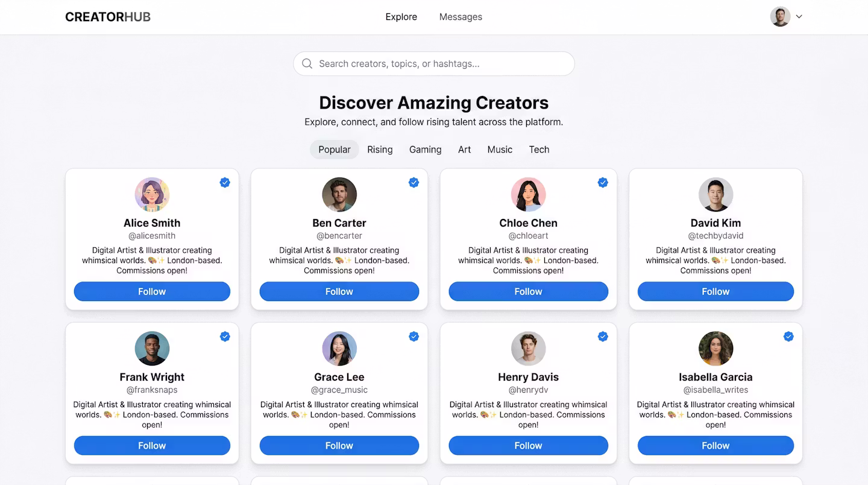Click the CREATORHUB logo
This screenshot has width=868, height=485.
tap(108, 17)
